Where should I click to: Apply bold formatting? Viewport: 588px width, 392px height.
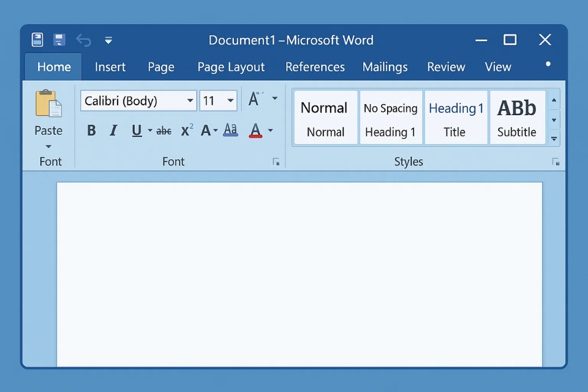91,130
